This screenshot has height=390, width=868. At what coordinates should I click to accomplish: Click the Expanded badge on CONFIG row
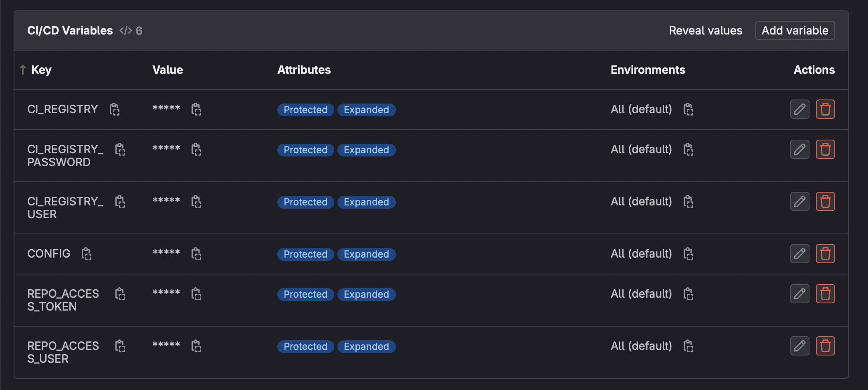click(x=366, y=254)
